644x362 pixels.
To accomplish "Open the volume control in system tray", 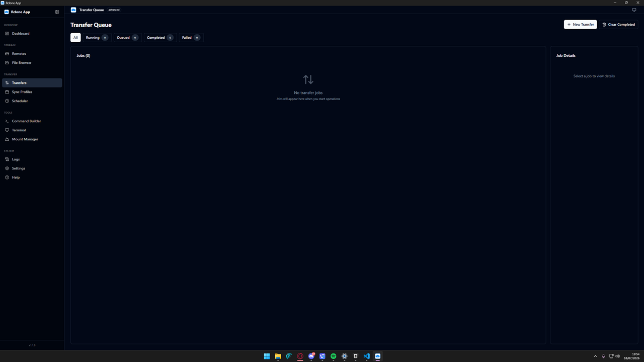I will click(x=617, y=356).
